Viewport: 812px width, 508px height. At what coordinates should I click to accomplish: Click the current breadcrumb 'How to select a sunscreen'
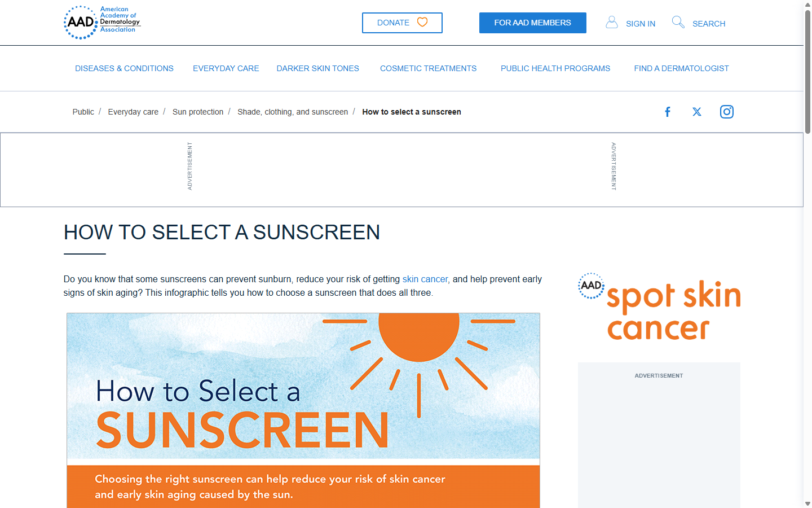pyautogui.click(x=412, y=112)
